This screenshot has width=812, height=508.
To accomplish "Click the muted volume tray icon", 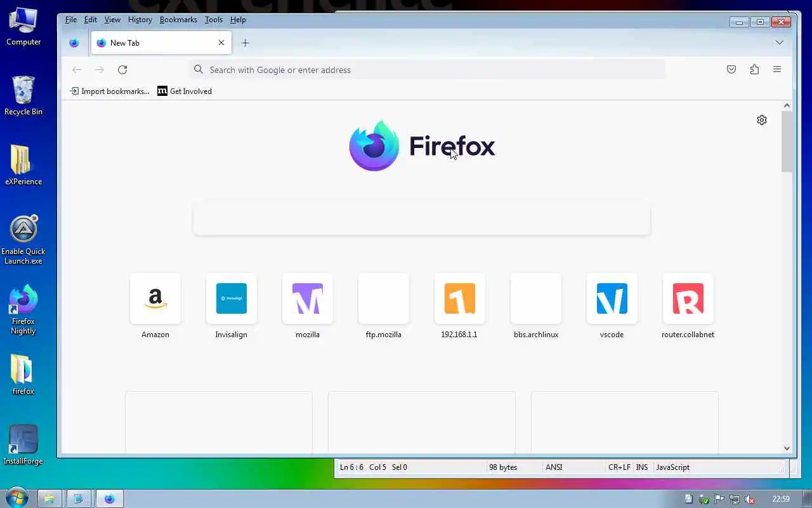I will click(x=750, y=499).
